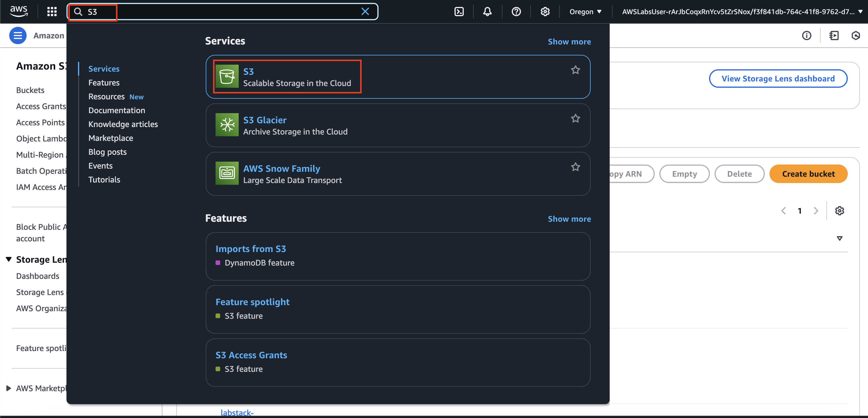Click the AWS logo home icon
This screenshot has height=418, width=868.
(18, 11)
